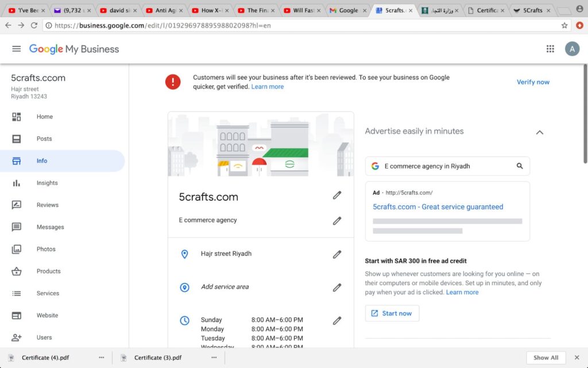Open the Insights section
588x368 pixels.
pos(62,183)
